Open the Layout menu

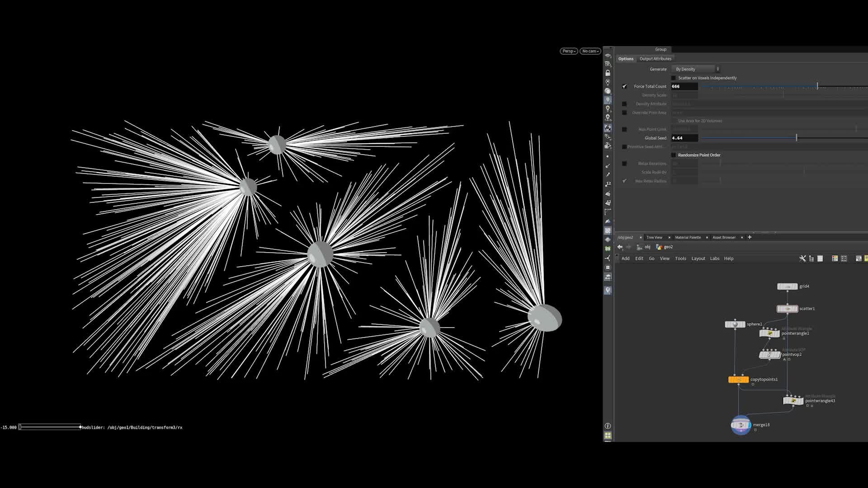[x=698, y=258]
